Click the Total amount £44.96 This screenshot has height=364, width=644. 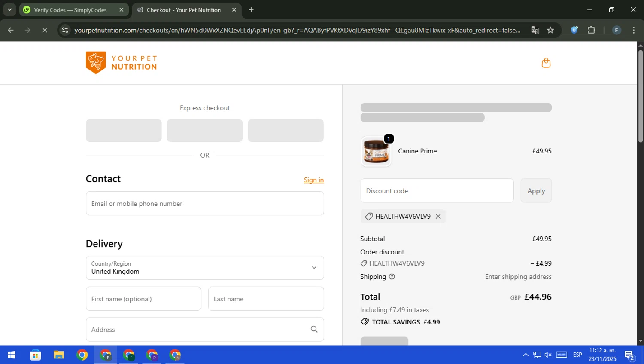tap(538, 297)
